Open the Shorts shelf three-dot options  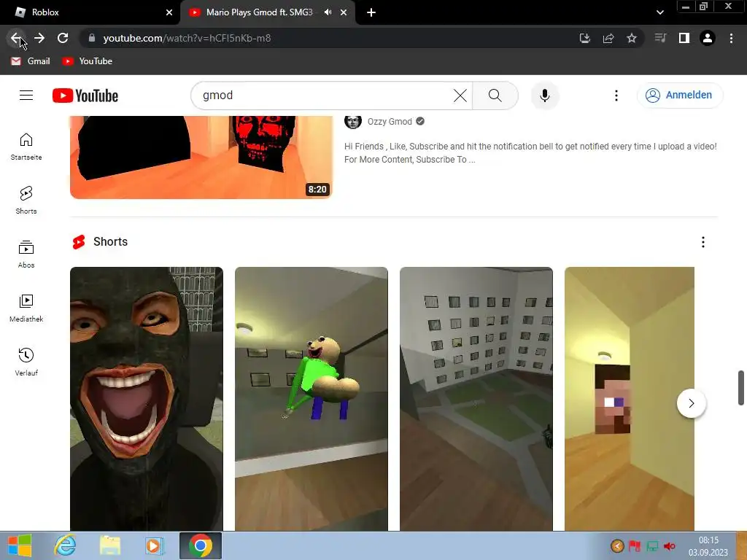703,242
